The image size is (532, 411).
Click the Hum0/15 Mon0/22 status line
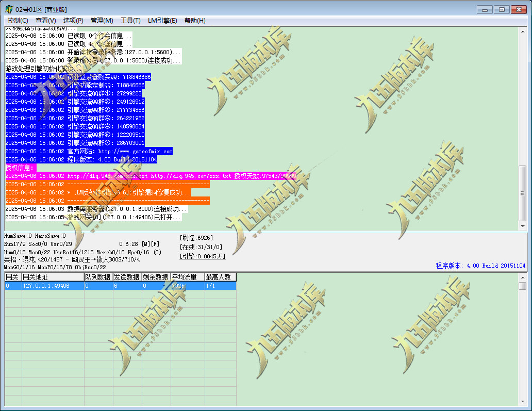[x=83, y=252]
